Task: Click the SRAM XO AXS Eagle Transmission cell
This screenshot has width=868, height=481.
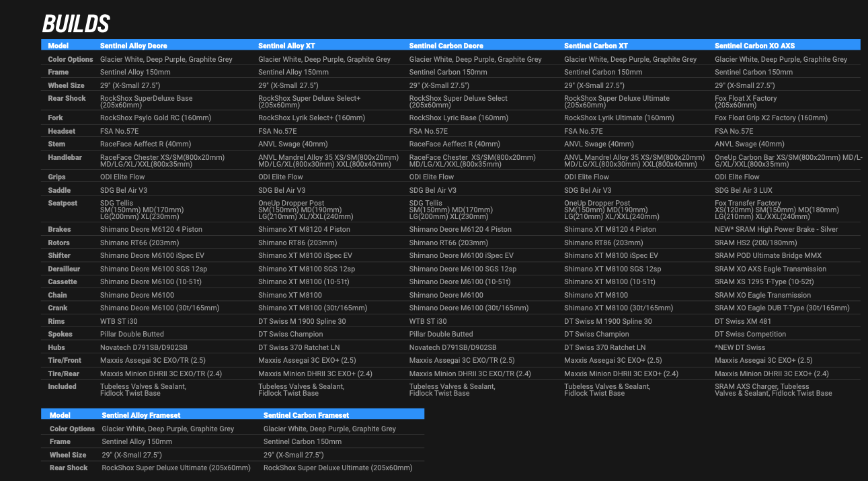Action: tap(771, 269)
